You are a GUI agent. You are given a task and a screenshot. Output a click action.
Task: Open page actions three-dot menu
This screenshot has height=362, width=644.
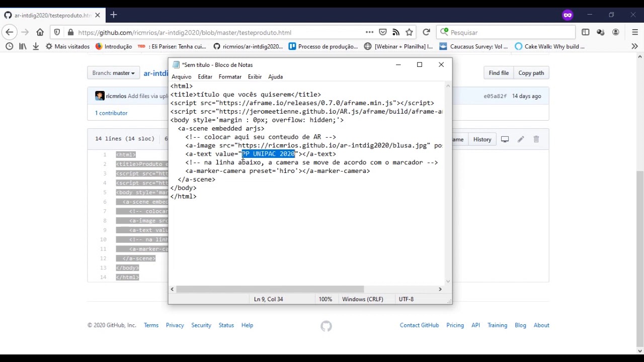pyautogui.click(x=369, y=32)
